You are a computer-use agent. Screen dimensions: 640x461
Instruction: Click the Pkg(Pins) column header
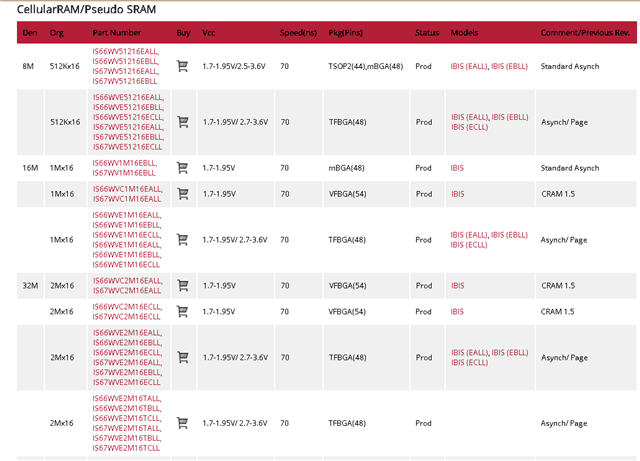coord(345,33)
